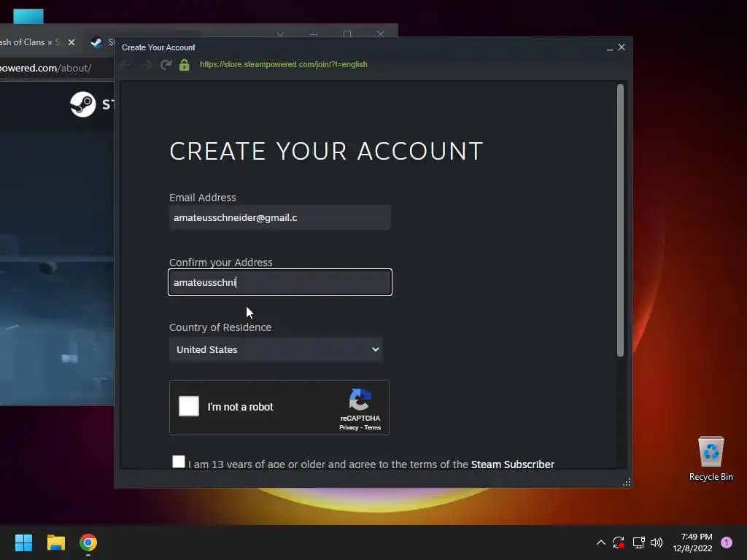Open the clock showing 7:49 PM

[693, 542]
